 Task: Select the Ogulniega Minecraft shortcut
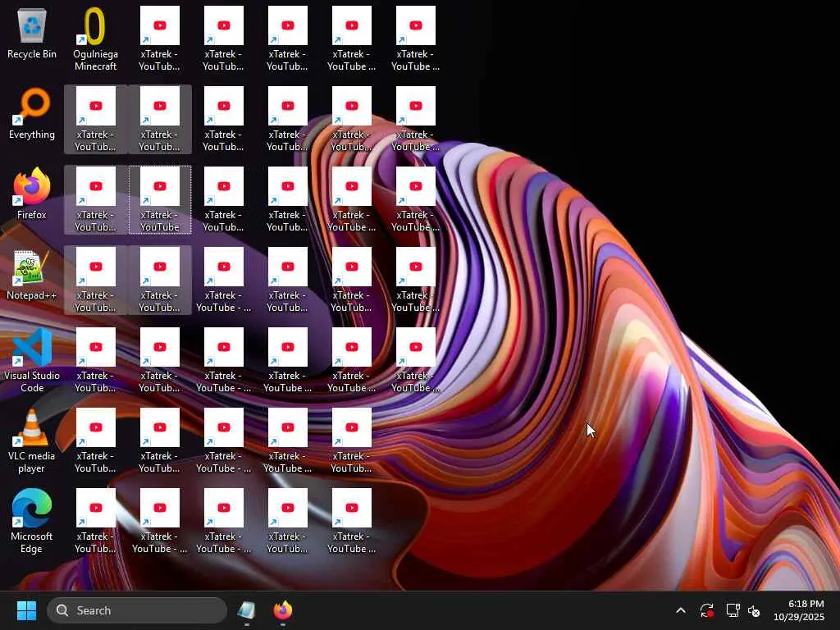pyautogui.click(x=95, y=39)
